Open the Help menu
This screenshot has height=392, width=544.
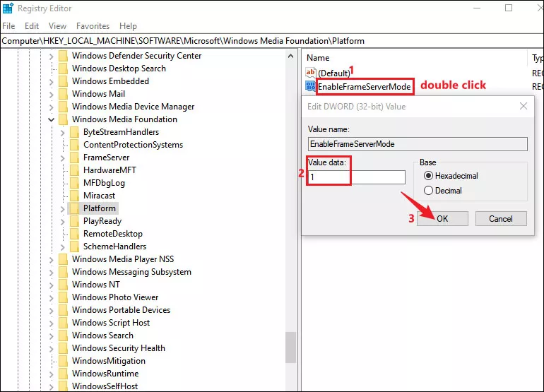128,26
